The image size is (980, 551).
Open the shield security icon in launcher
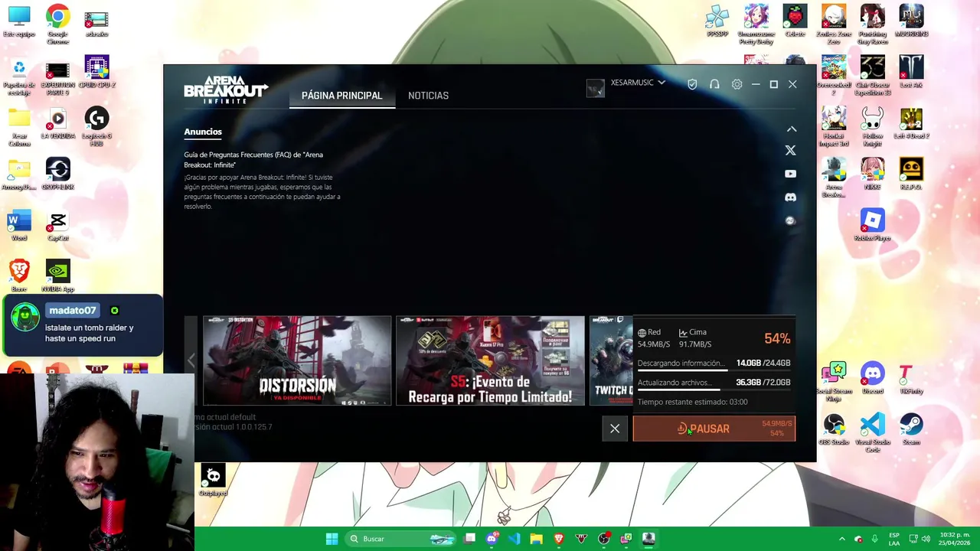click(692, 84)
